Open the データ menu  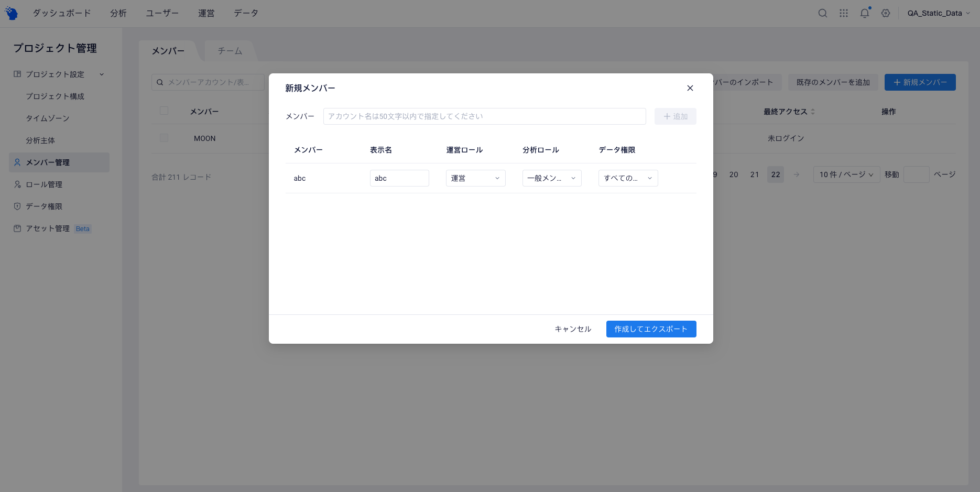click(246, 13)
